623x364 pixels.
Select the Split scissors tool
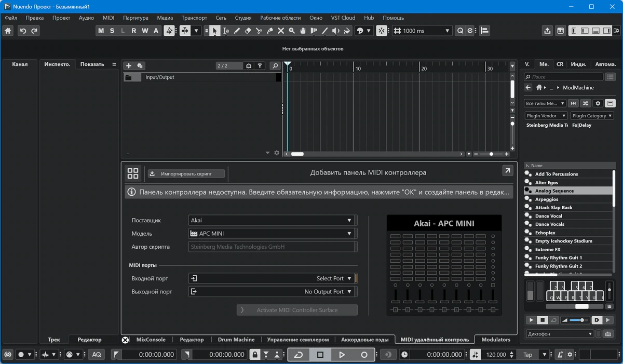259,31
